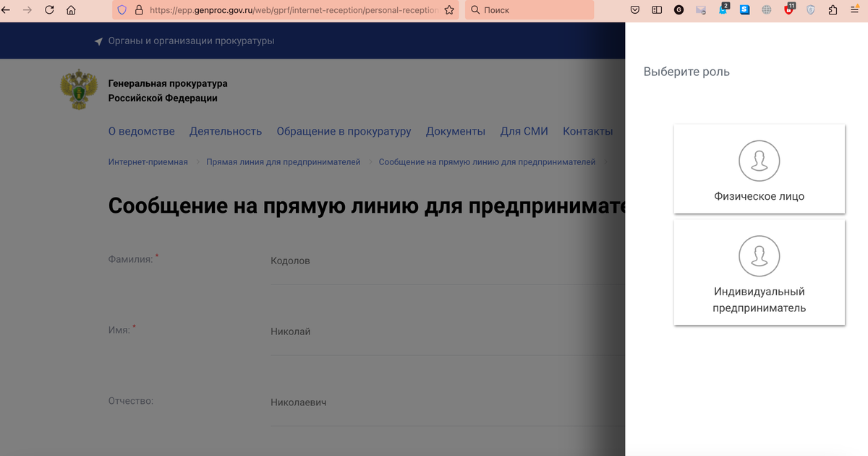Open the red shield extension with badge 11
Screen dimensions: 868x456
[x=789, y=9]
